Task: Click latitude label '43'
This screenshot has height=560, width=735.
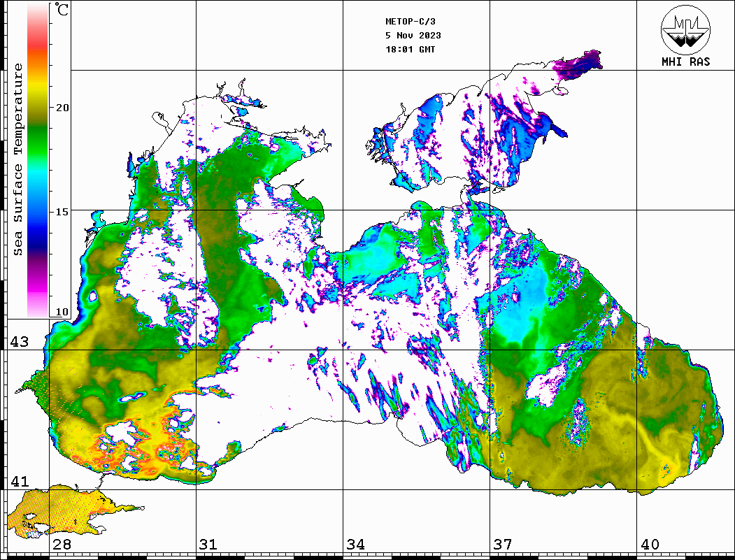Action: (19, 342)
